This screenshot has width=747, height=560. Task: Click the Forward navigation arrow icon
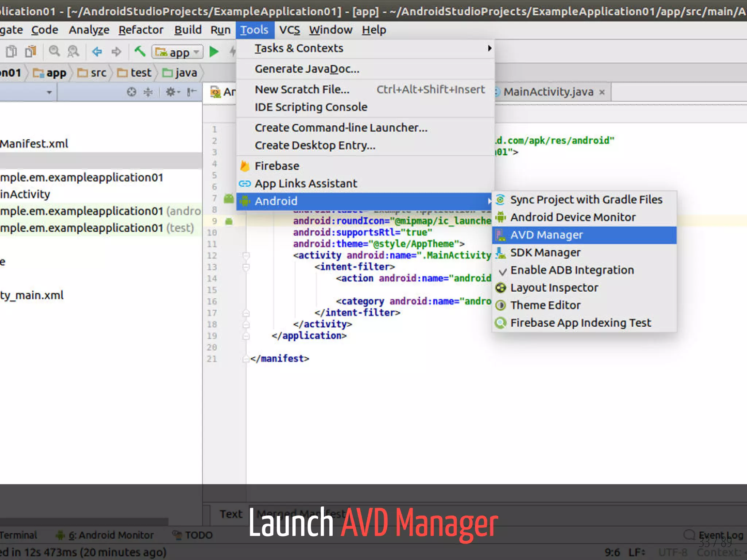pyautogui.click(x=116, y=52)
